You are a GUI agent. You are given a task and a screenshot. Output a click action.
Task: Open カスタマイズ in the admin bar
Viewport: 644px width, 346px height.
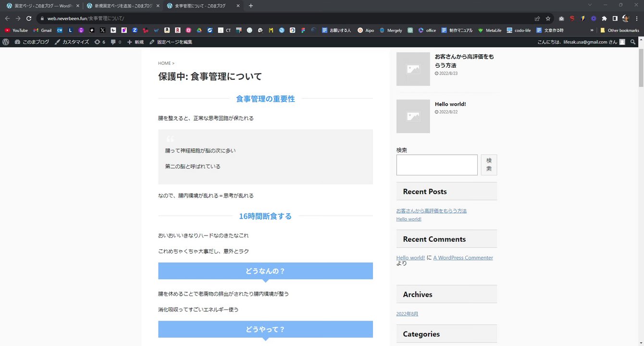coord(72,42)
